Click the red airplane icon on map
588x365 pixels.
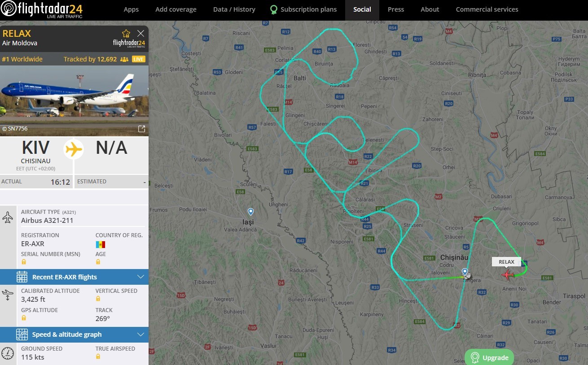pyautogui.click(x=508, y=275)
